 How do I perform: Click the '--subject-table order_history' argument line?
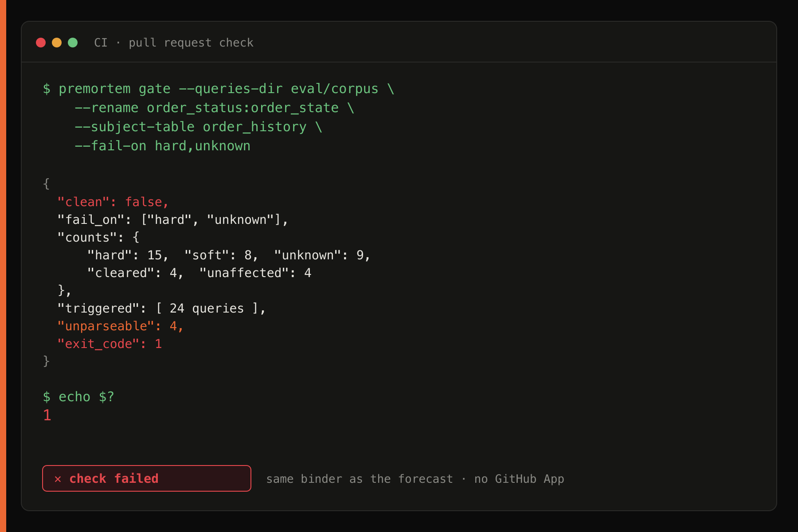[199, 127]
